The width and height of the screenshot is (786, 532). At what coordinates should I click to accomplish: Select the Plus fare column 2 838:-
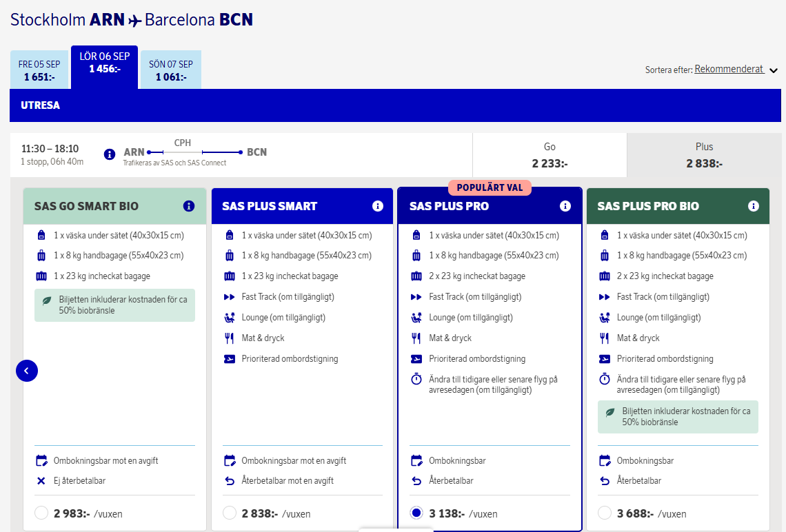click(x=703, y=155)
